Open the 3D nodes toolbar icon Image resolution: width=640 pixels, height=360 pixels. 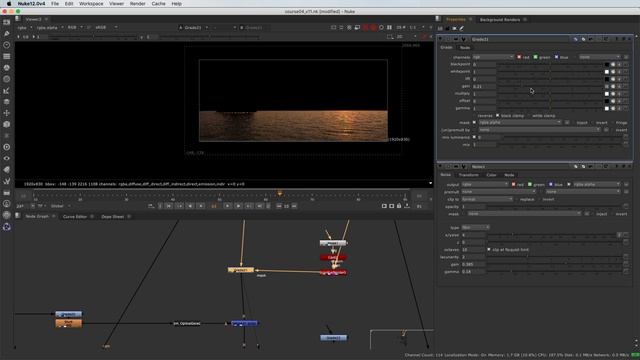pos(7,124)
